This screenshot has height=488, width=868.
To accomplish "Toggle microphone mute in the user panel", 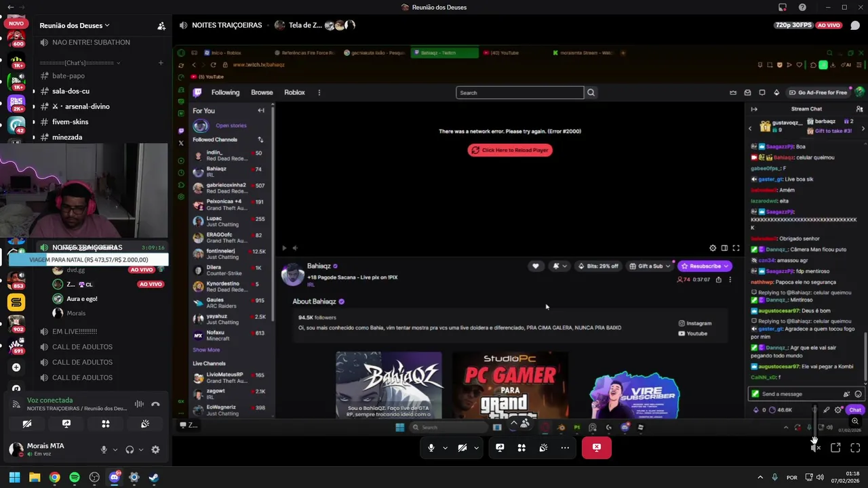I will coord(104,449).
